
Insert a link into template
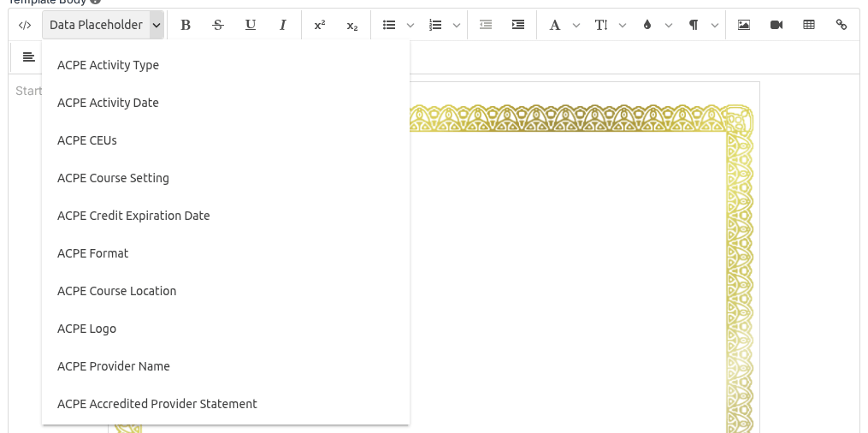(x=841, y=25)
